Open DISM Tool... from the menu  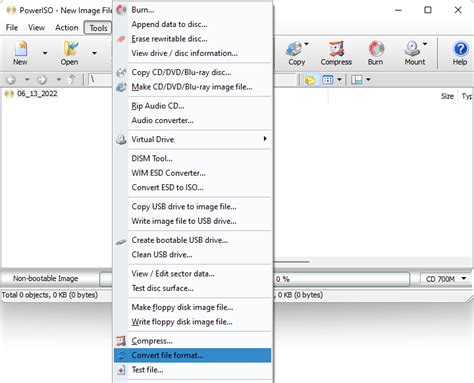[x=193, y=158]
